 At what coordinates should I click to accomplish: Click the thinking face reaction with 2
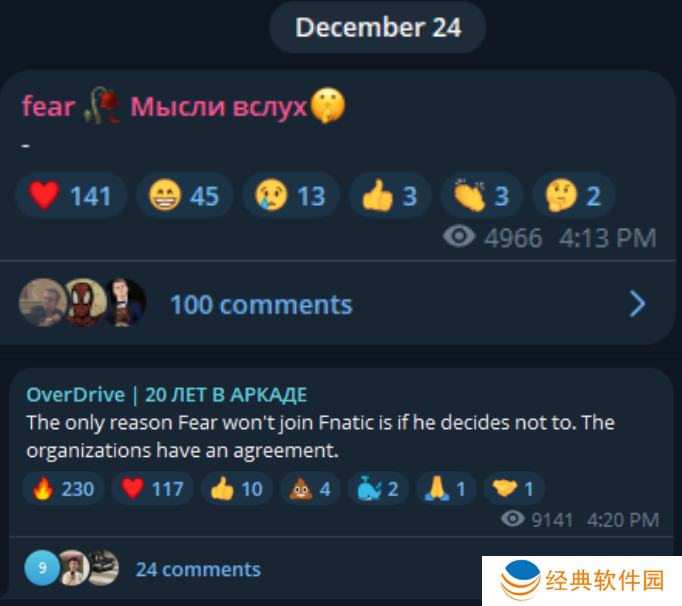click(x=574, y=195)
